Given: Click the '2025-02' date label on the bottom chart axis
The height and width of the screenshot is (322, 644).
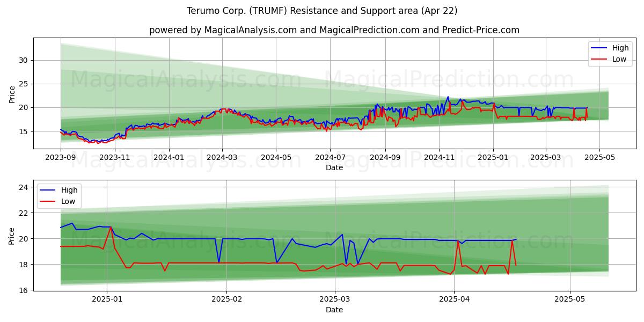Looking at the screenshot, I should click(226, 300).
